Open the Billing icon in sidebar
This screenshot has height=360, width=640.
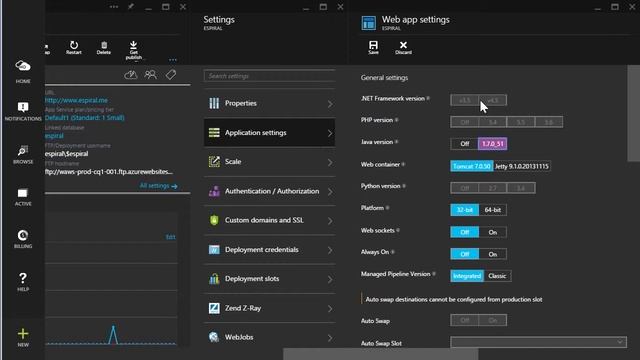click(x=23, y=235)
